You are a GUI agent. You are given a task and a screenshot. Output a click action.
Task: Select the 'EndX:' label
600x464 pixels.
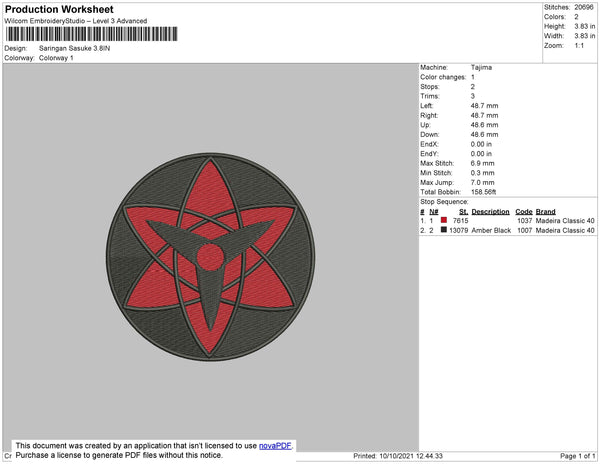click(x=429, y=144)
